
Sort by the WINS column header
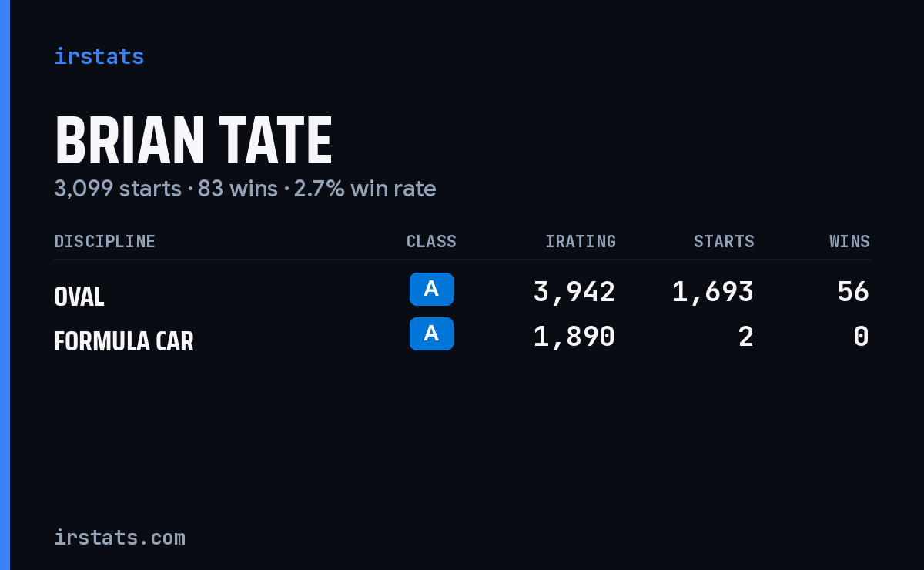849,241
